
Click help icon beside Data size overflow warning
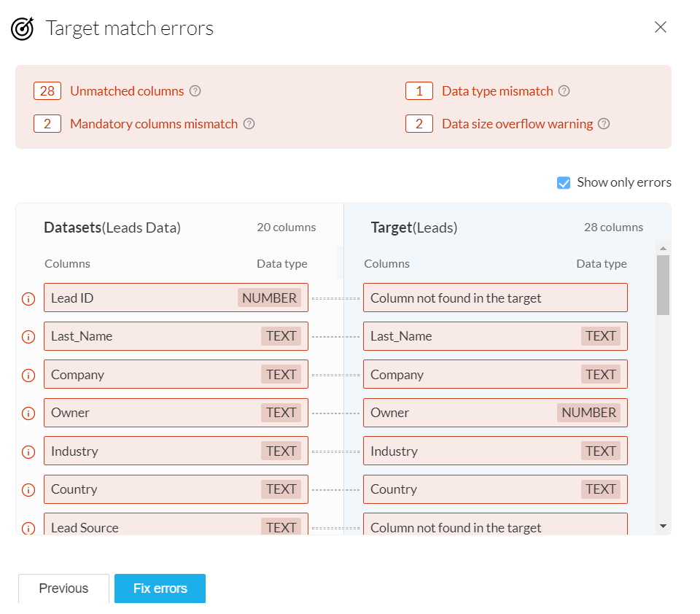pyautogui.click(x=604, y=124)
